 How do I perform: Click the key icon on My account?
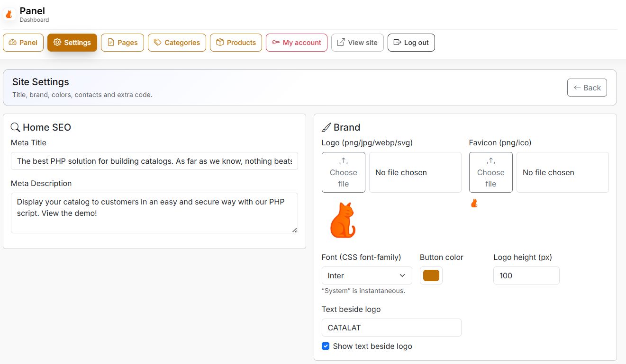point(276,43)
